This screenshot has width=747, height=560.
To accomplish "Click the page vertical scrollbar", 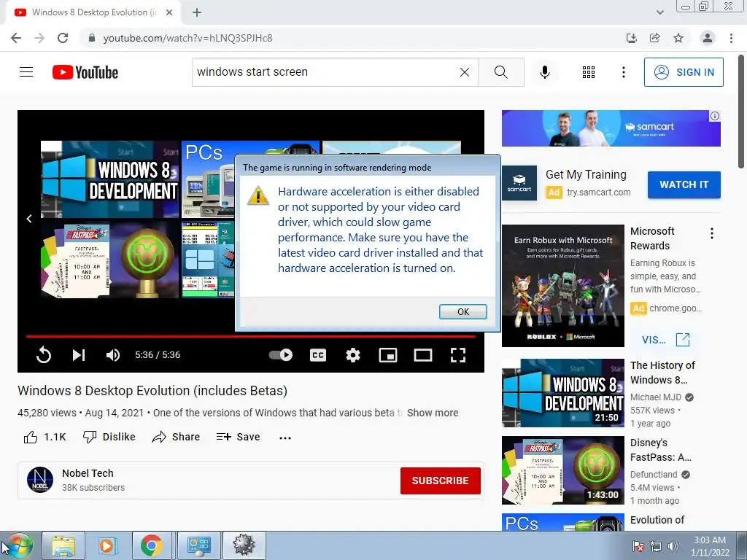I will [x=742, y=112].
